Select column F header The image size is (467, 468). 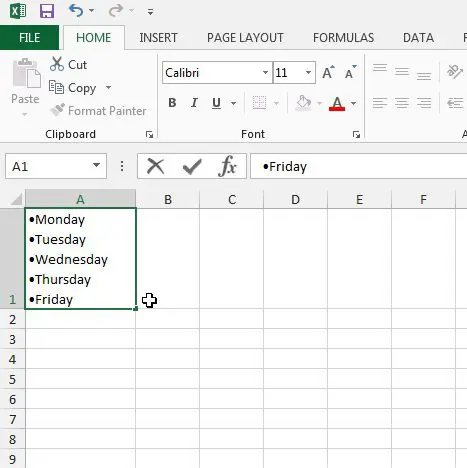coord(423,199)
